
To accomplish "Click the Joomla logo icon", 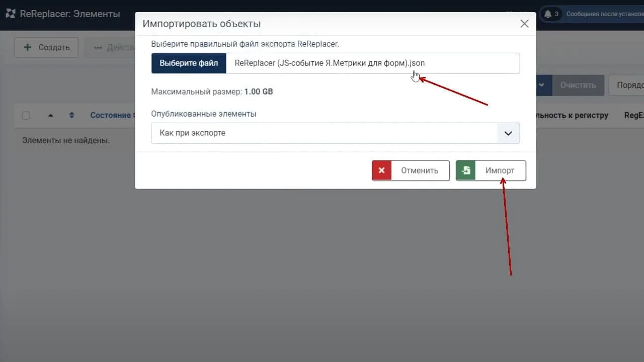I will click(10, 14).
